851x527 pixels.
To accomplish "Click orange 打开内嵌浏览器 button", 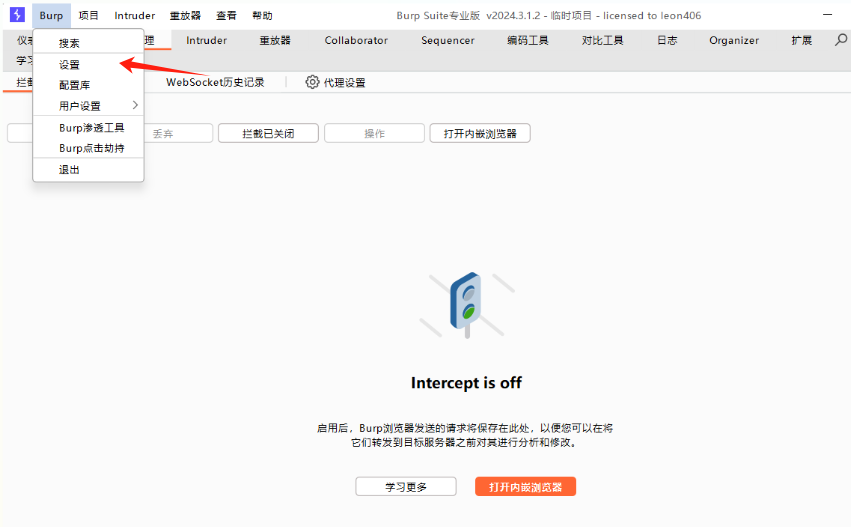I will click(x=525, y=486).
